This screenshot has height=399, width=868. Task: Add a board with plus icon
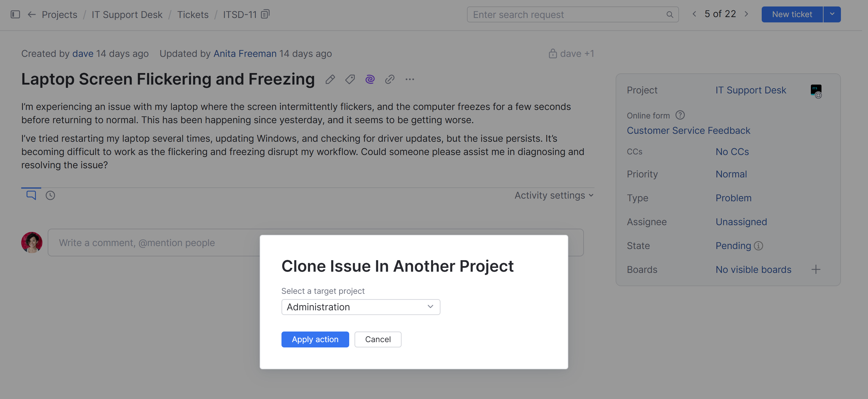(816, 269)
